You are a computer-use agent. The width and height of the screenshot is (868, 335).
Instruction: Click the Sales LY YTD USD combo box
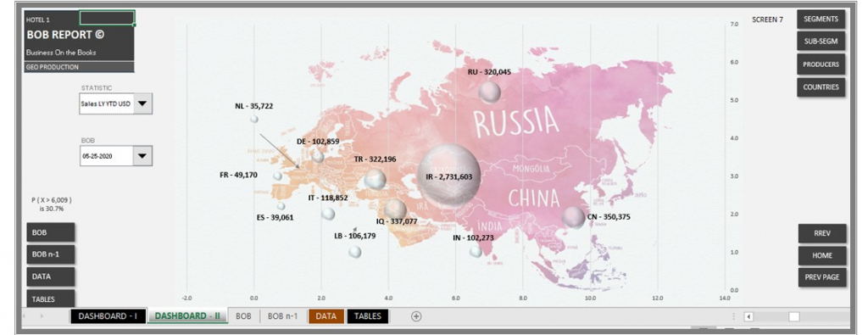click(x=115, y=103)
